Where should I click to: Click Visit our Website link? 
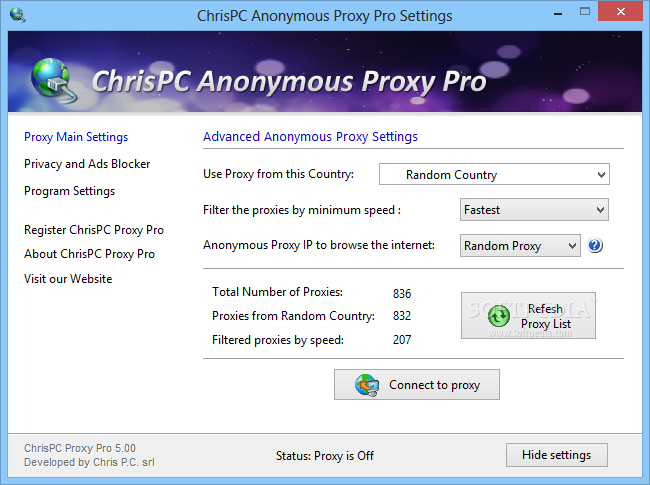coord(68,279)
